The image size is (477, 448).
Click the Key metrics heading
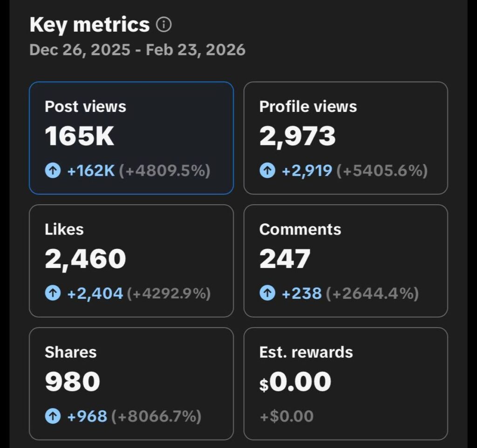[x=89, y=25]
